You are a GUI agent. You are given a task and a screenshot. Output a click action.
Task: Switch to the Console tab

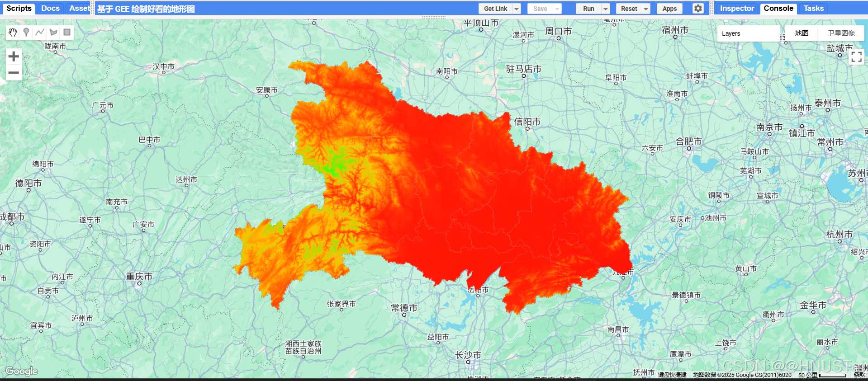pyautogui.click(x=778, y=8)
